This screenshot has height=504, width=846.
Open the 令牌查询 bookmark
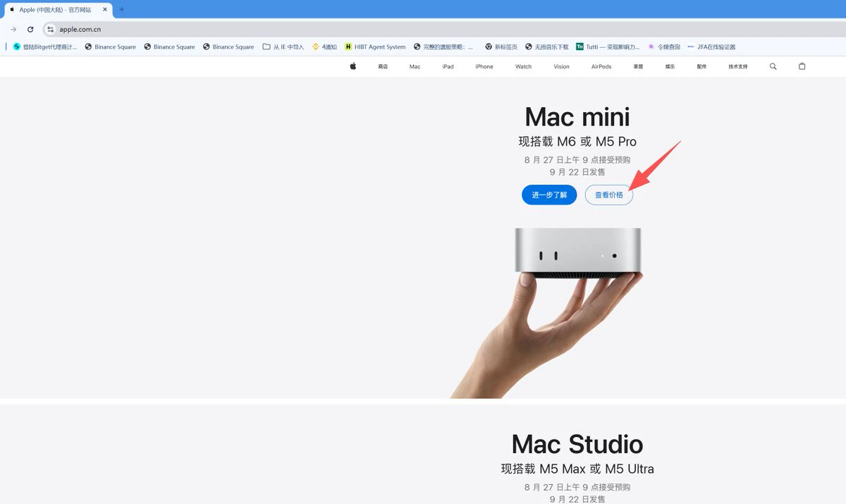click(x=664, y=47)
